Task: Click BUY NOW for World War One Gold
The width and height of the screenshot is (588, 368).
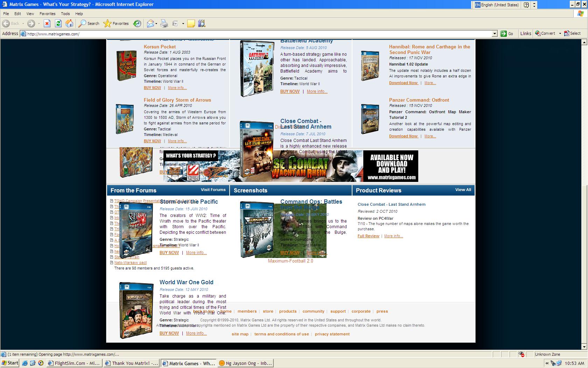Action: click(169, 333)
